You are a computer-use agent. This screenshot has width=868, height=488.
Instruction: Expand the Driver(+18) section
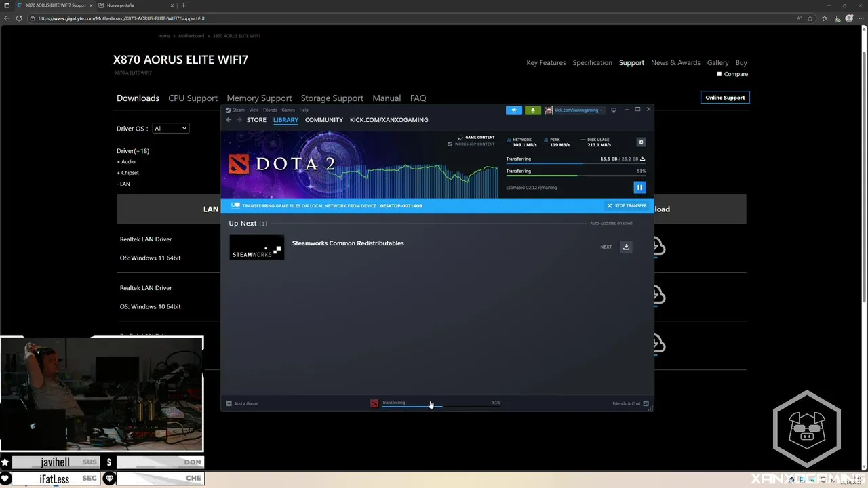133,150
